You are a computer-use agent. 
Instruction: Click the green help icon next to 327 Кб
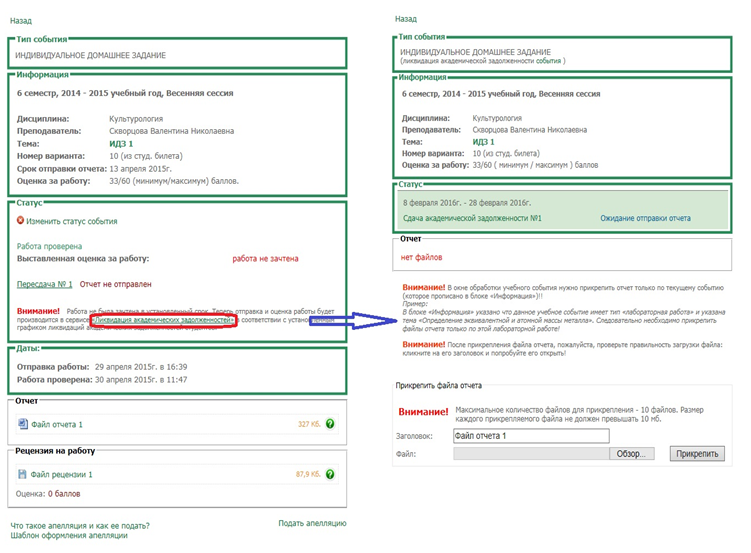pos(330,424)
